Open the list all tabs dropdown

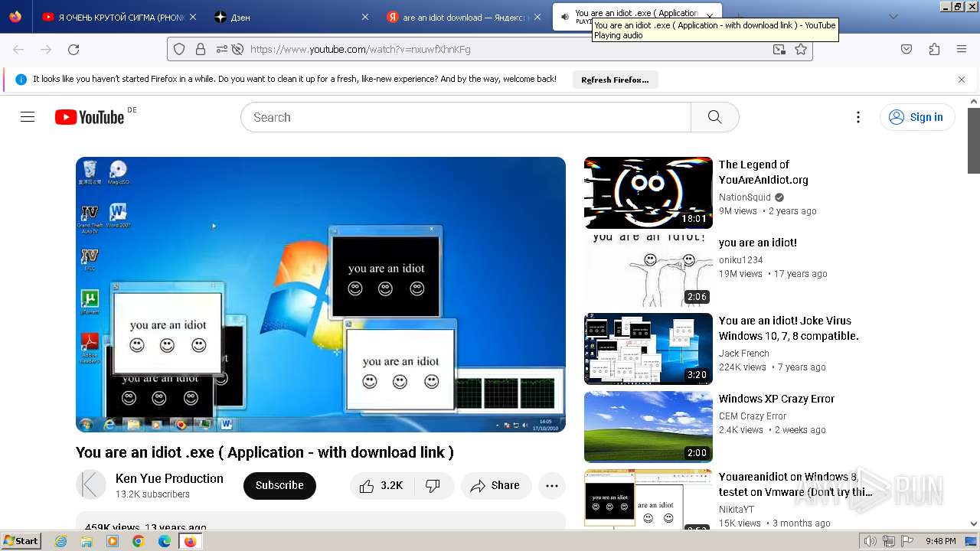pos(893,17)
